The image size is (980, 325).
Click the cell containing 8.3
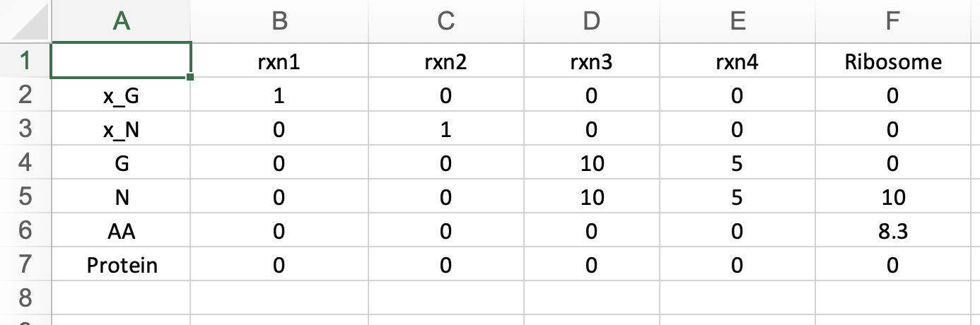pyautogui.click(x=893, y=232)
